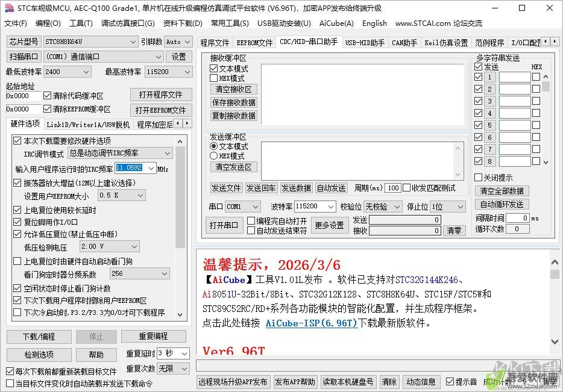563x392 pixels.
Task: Open the AiCube-ISP(6.96T) download link
Action: coord(311,323)
